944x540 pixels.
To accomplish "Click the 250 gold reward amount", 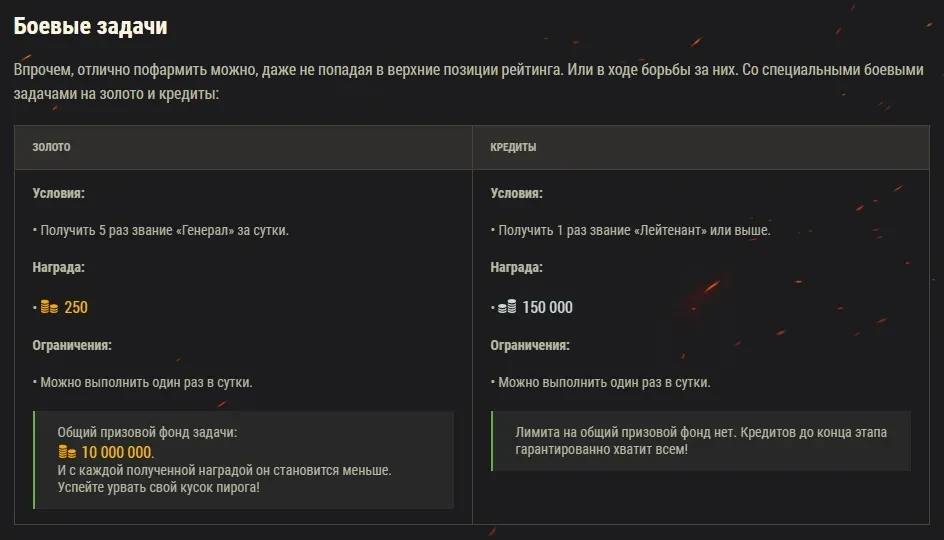I will [77, 307].
